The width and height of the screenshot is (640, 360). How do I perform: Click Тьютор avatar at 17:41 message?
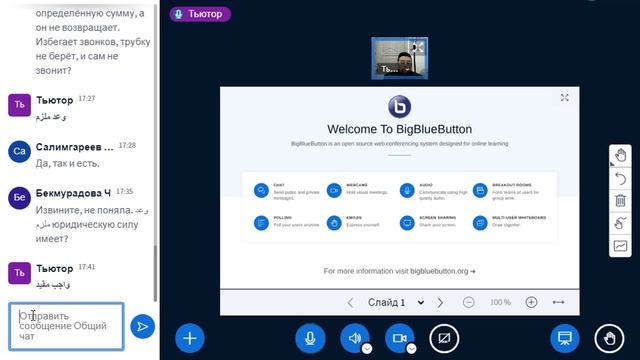pos(19,273)
